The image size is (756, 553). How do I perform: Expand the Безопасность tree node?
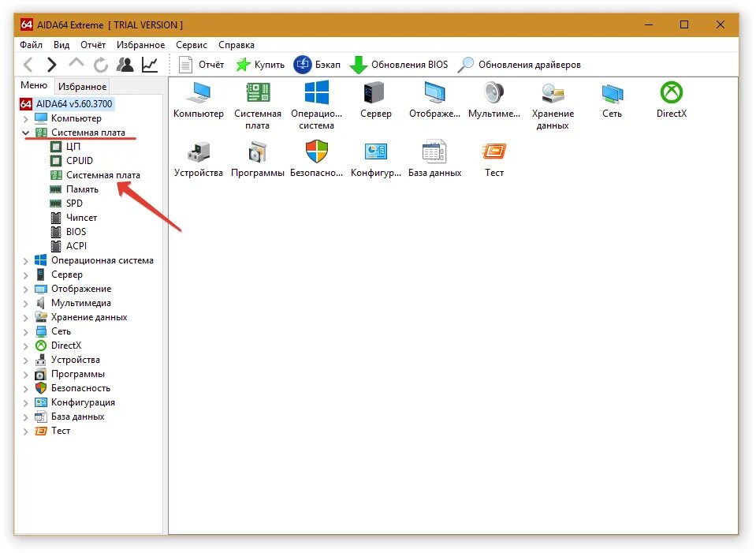click(25, 388)
